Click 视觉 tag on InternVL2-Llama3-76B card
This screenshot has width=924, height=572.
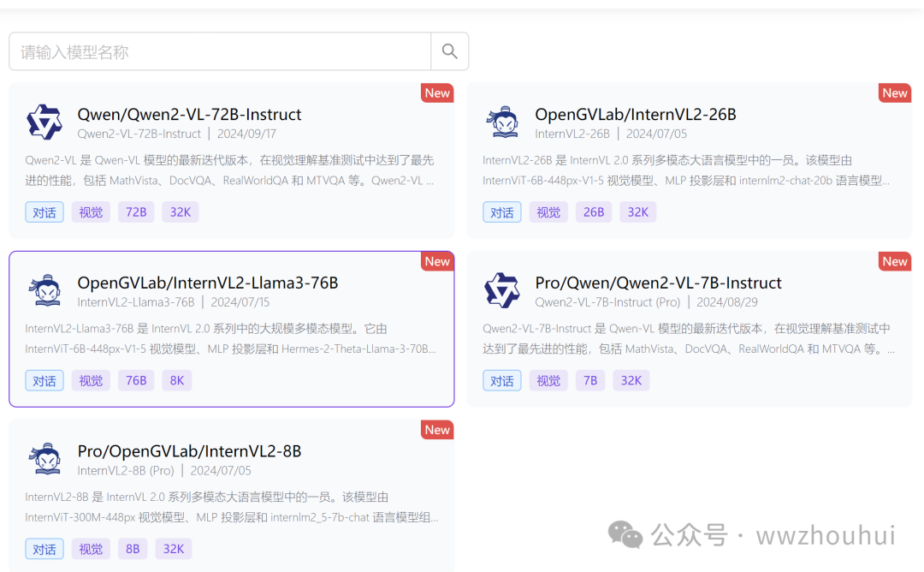pos(91,381)
